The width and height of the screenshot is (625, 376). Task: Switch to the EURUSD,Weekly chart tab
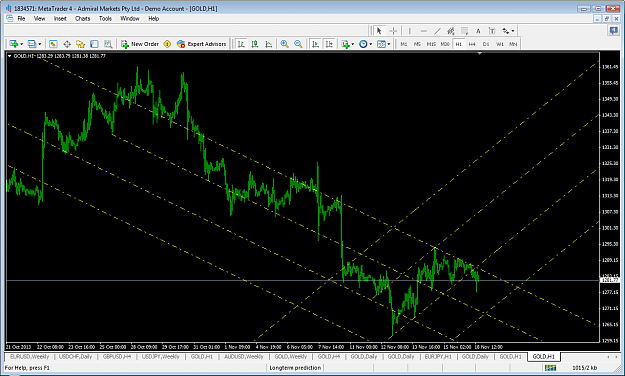(x=30, y=356)
